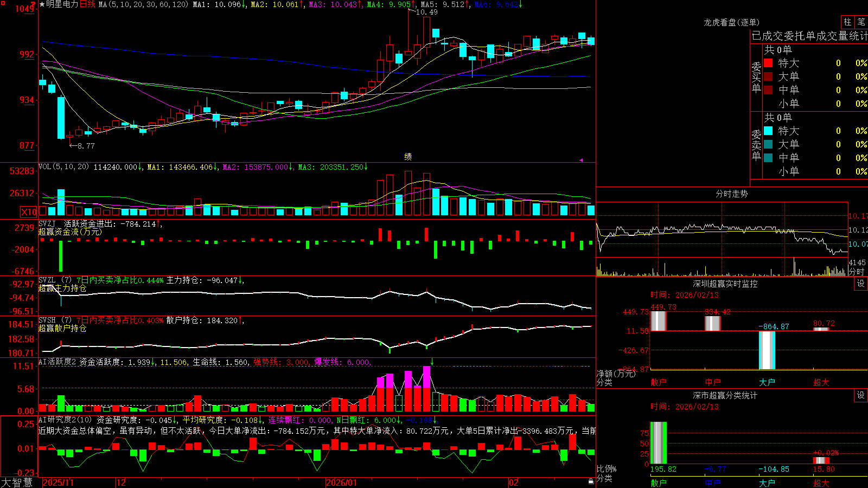
Task: Click the 大智慧 logo at bottom left
Action: [x=17, y=482]
